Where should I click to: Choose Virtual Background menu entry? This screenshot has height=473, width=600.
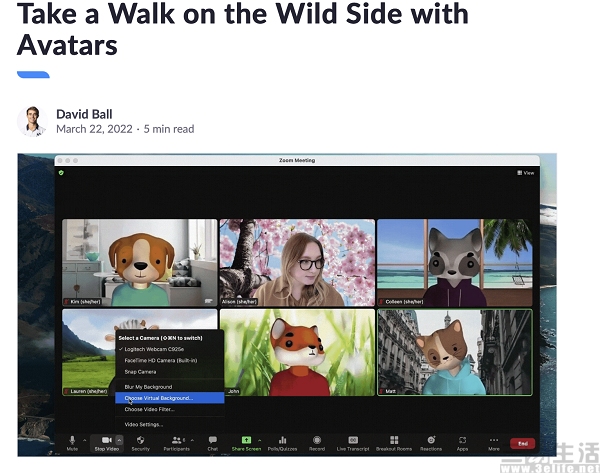click(170, 398)
